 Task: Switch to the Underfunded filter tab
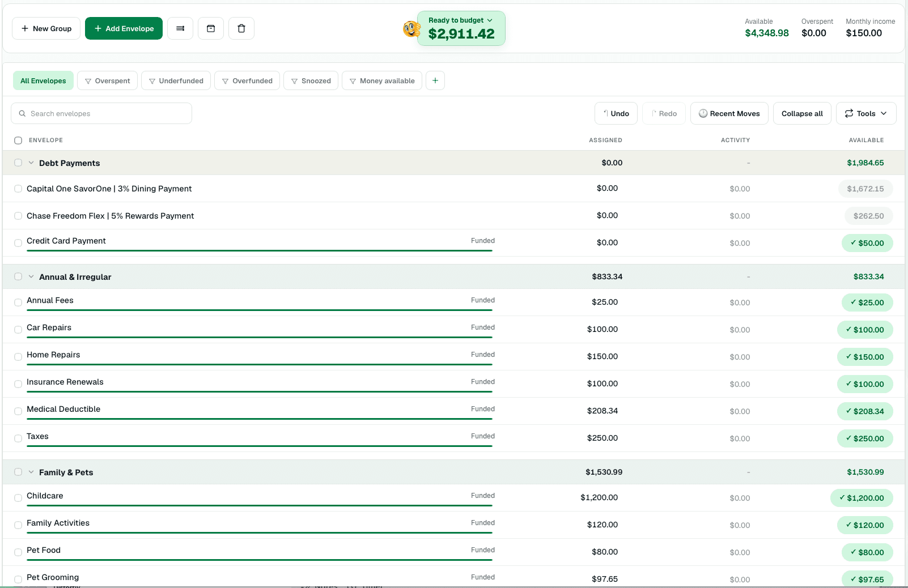coord(176,80)
